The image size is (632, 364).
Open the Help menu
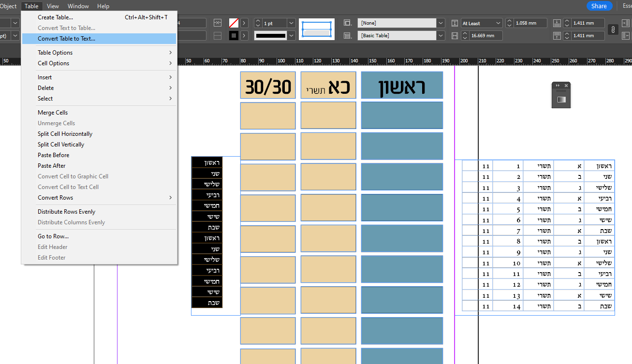click(103, 6)
